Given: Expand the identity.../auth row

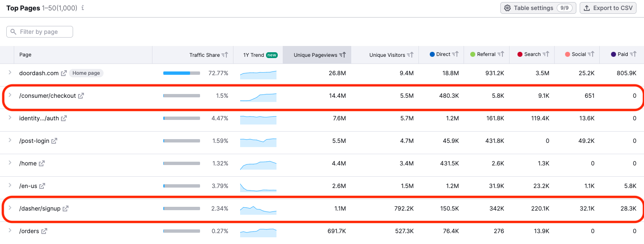Looking at the screenshot, I should [10, 118].
